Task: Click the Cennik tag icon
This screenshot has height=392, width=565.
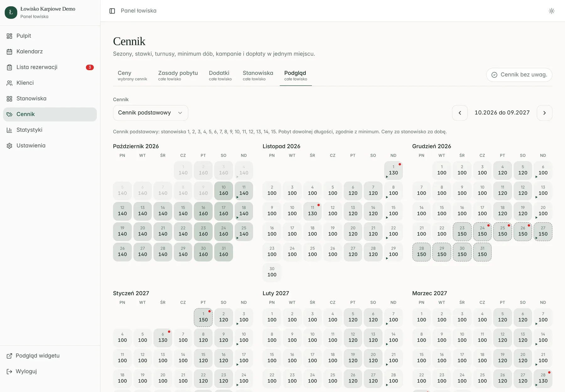Action: point(9,114)
